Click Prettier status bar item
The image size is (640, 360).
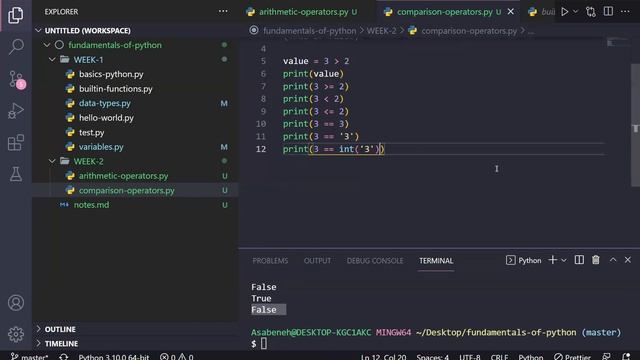(x=572, y=356)
